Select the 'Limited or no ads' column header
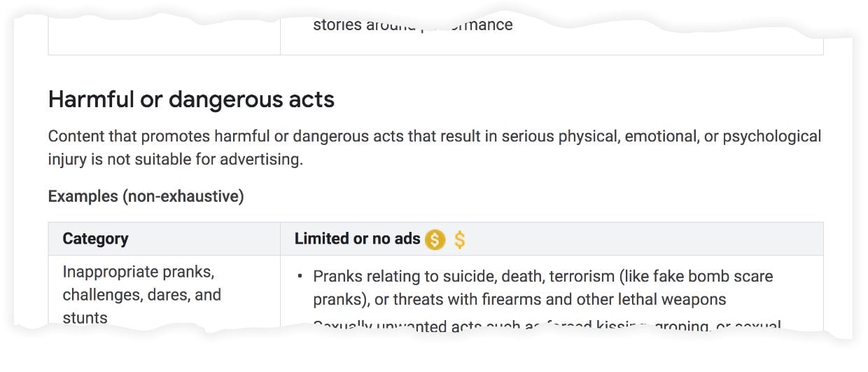 (357, 239)
